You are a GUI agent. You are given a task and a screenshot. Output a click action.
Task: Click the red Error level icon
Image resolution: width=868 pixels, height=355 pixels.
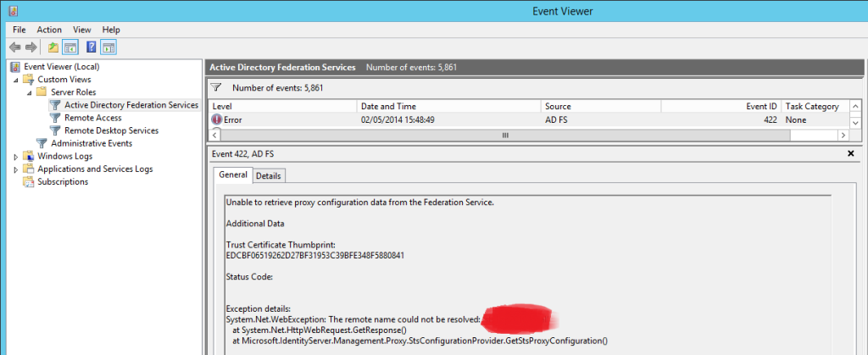[x=217, y=120]
